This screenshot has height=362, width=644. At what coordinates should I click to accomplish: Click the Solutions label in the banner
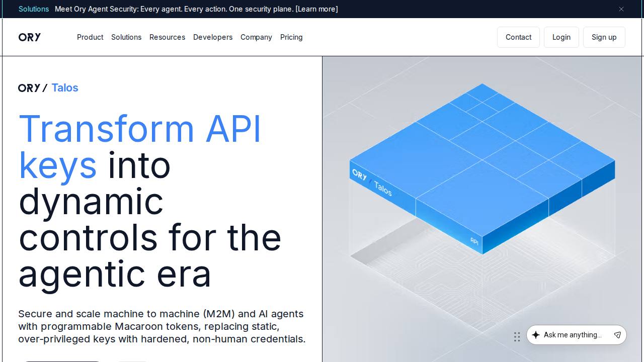[x=34, y=9]
